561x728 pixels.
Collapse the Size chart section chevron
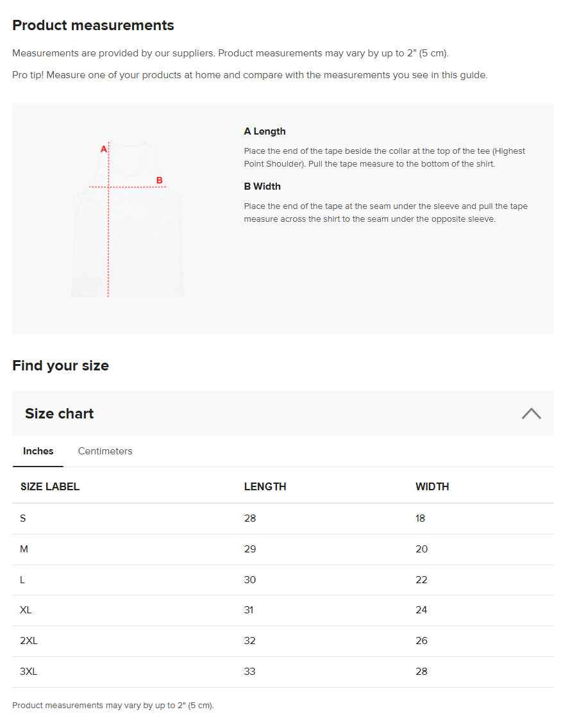click(x=532, y=413)
